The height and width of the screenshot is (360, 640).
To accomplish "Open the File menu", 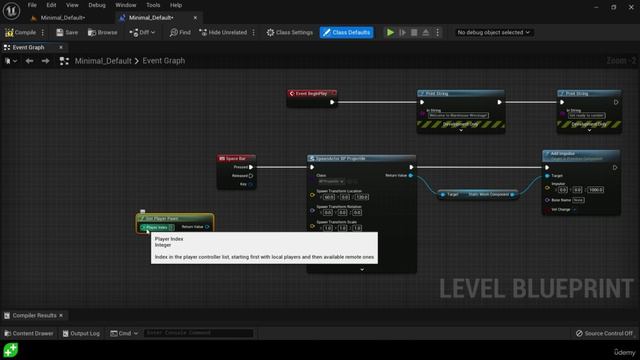I will (x=32, y=5).
